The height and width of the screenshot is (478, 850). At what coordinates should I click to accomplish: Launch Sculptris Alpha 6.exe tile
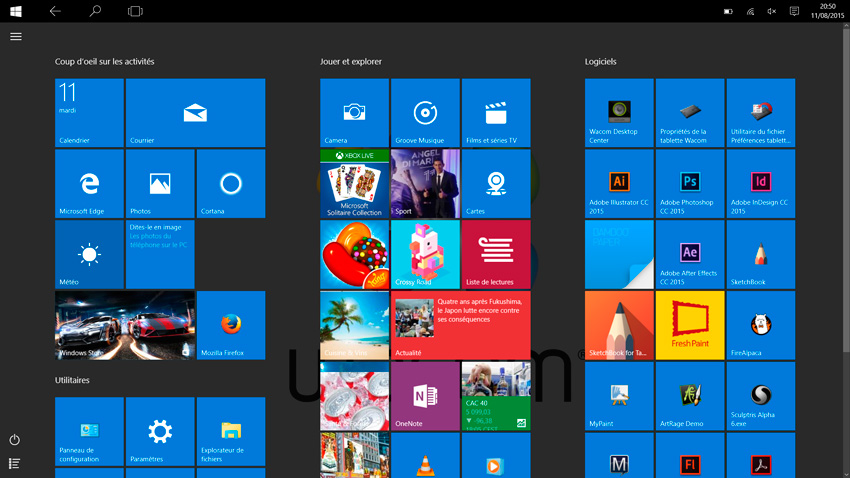pos(761,396)
